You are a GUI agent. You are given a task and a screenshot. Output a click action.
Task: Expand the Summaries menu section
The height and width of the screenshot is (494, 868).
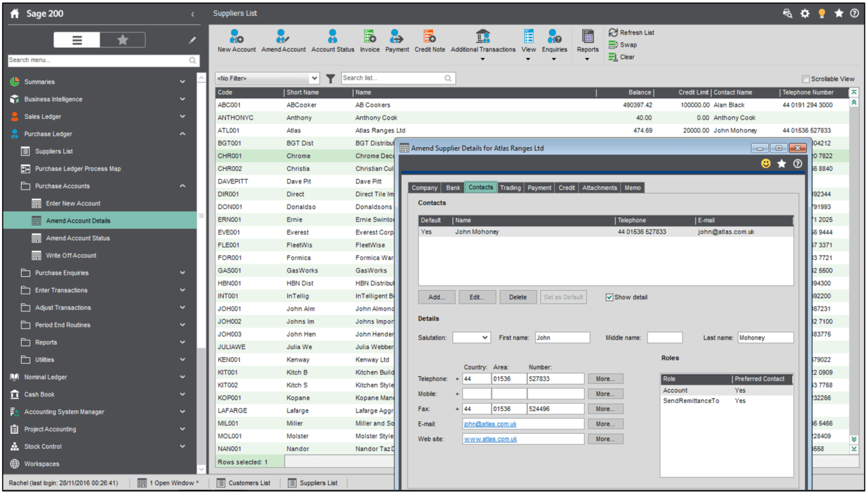[x=183, y=82]
